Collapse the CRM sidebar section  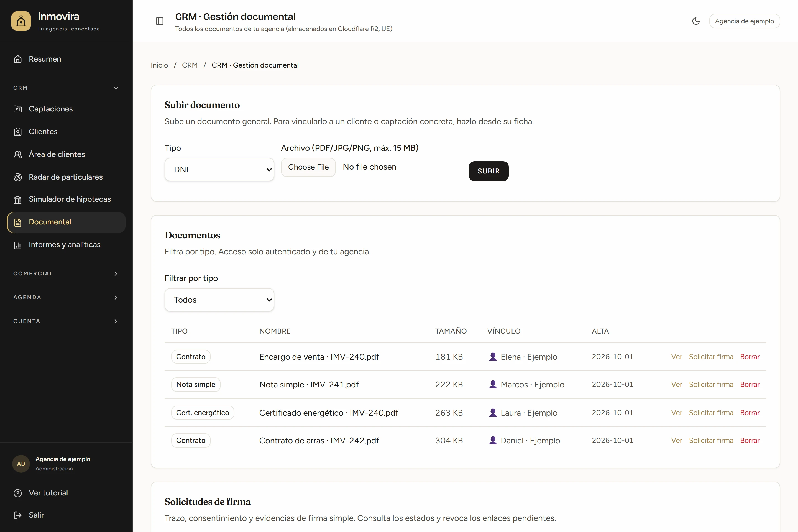66,88
